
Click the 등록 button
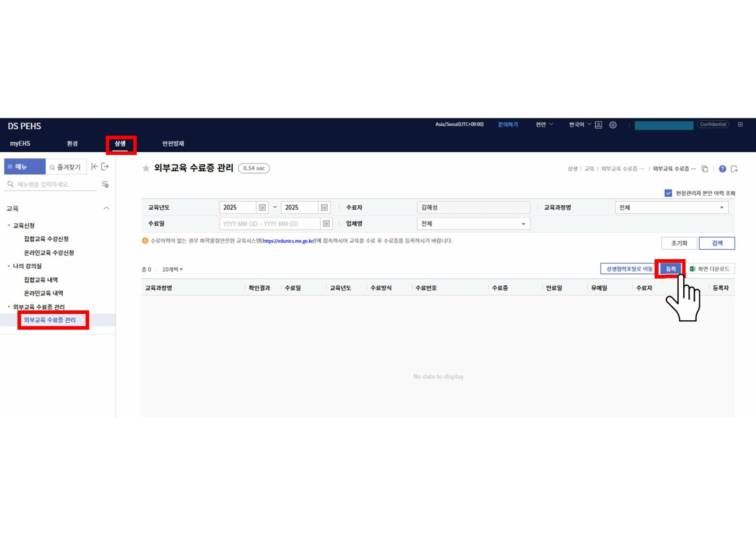[x=670, y=269]
